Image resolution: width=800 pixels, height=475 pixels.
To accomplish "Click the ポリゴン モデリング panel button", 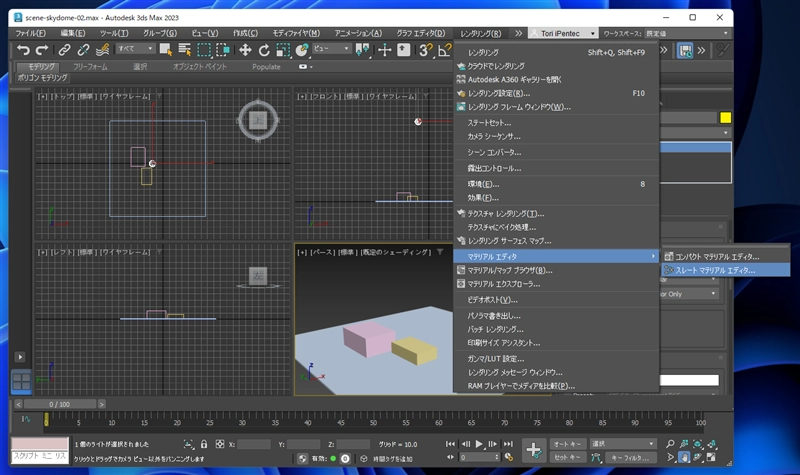I will pyautogui.click(x=42, y=78).
